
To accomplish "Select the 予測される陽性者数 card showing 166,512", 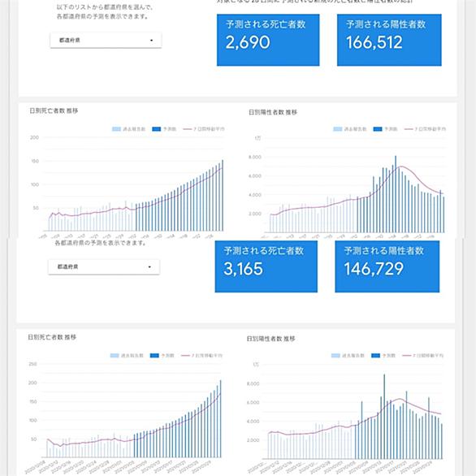I will click(x=389, y=40).
